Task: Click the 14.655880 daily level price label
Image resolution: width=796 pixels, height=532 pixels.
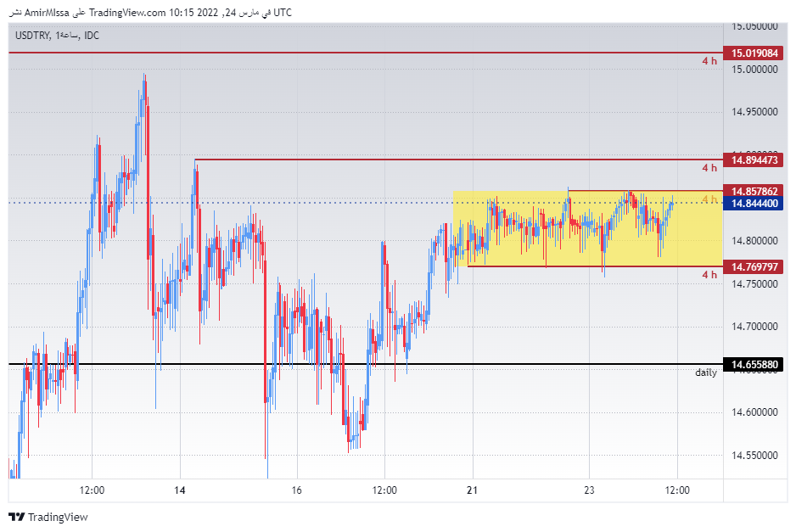Action: click(x=754, y=364)
